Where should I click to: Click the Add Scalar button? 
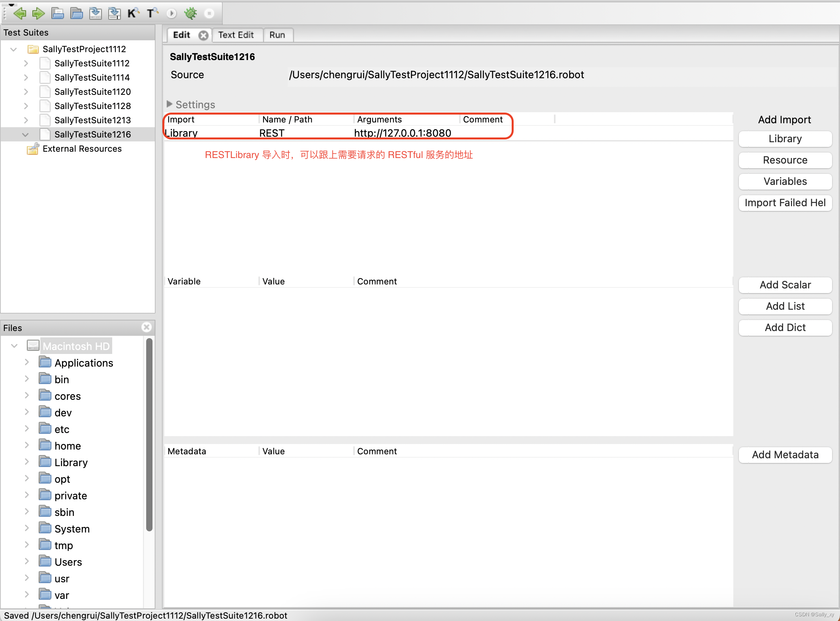click(x=785, y=285)
